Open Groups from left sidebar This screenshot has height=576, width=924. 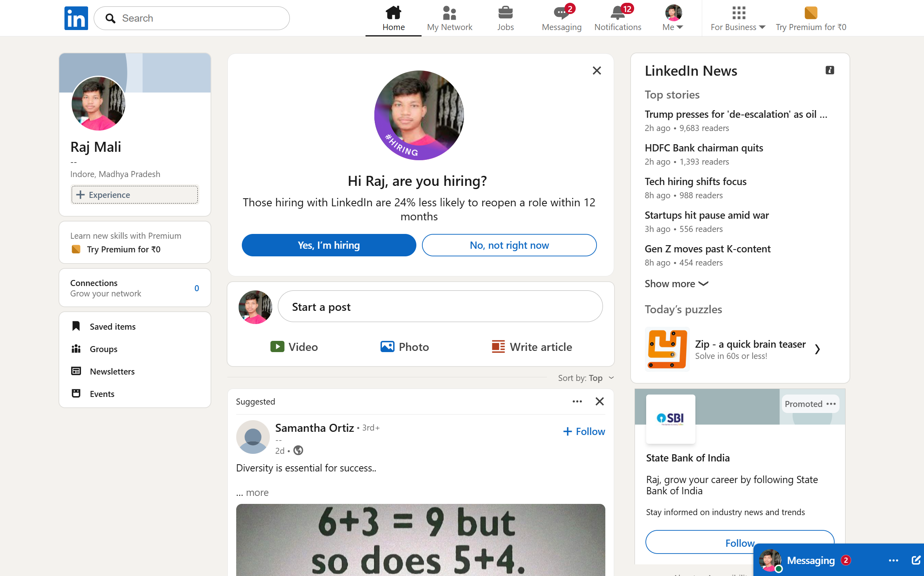[x=103, y=349]
